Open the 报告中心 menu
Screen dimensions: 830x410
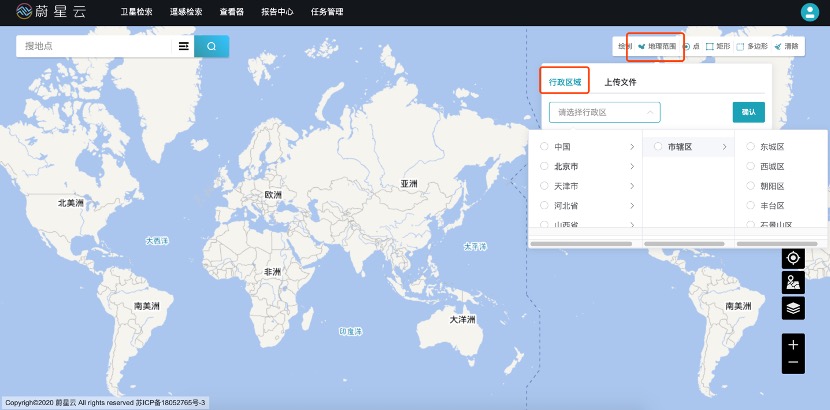(277, 12)
